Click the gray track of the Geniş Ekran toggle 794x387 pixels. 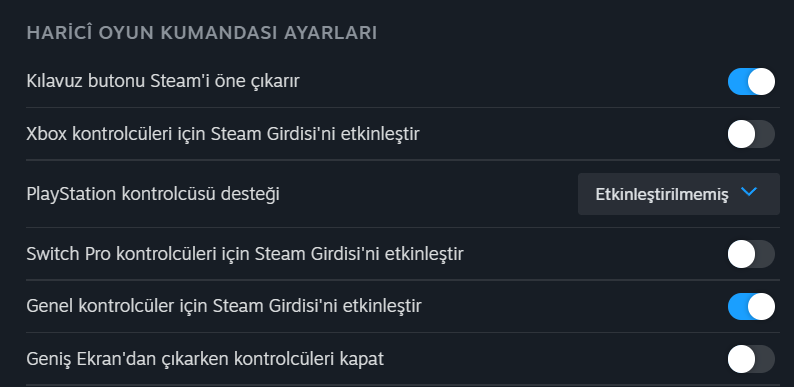point(766,359)
